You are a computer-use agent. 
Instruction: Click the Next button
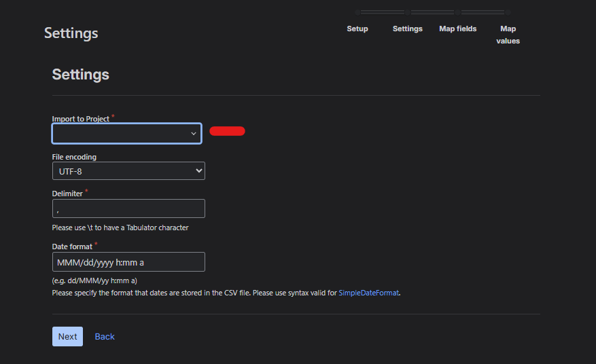67,336
